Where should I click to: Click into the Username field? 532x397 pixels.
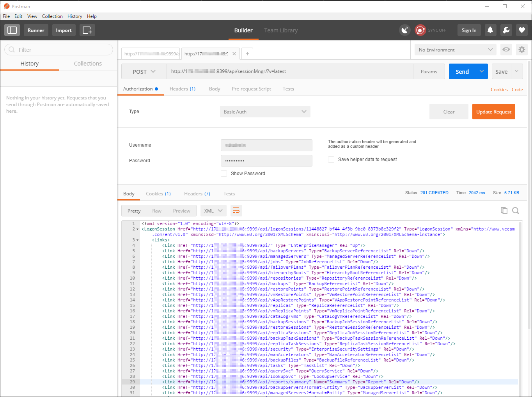[266, 145]
